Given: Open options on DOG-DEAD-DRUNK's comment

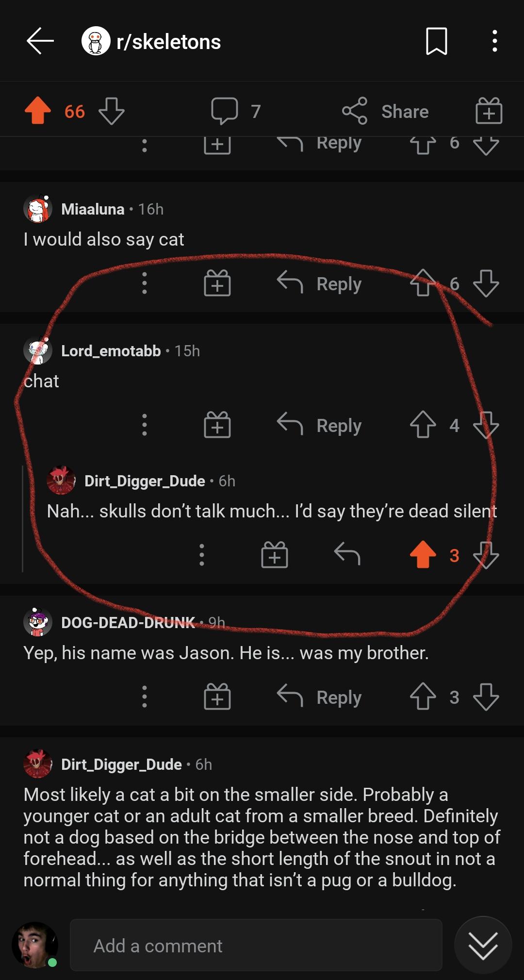Looking at the screenshot, I should (144, 697).
